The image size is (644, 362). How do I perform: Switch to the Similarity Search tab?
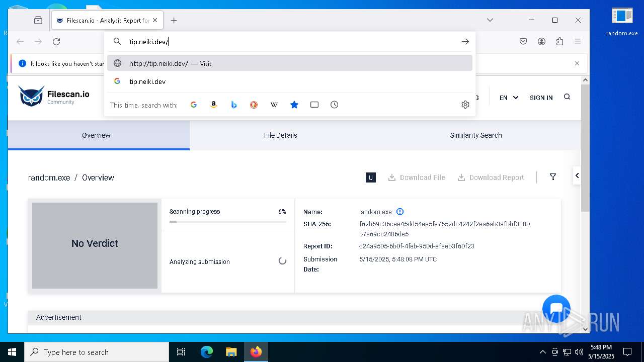coord(476,135)
